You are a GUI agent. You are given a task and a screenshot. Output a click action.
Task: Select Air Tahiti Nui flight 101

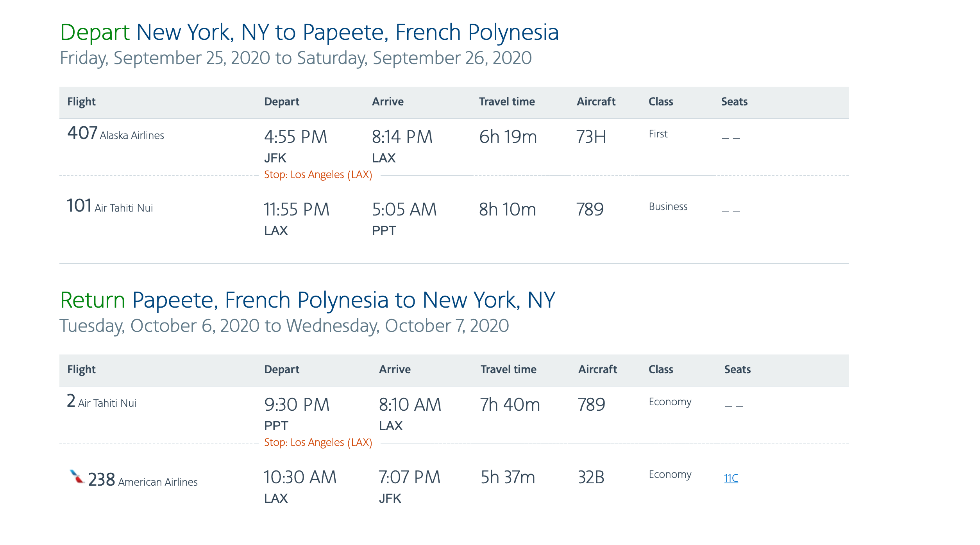pyautogui.click(x=79, y=206)
